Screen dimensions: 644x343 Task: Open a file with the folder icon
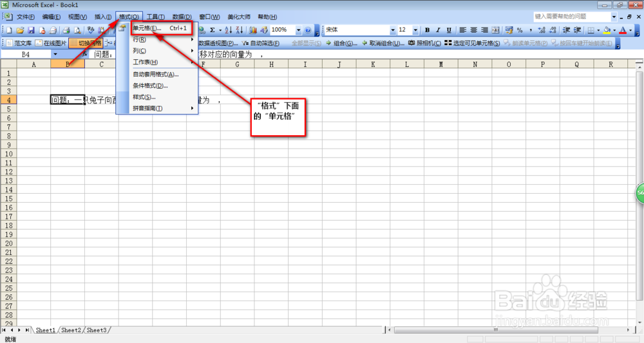[20, 30]
